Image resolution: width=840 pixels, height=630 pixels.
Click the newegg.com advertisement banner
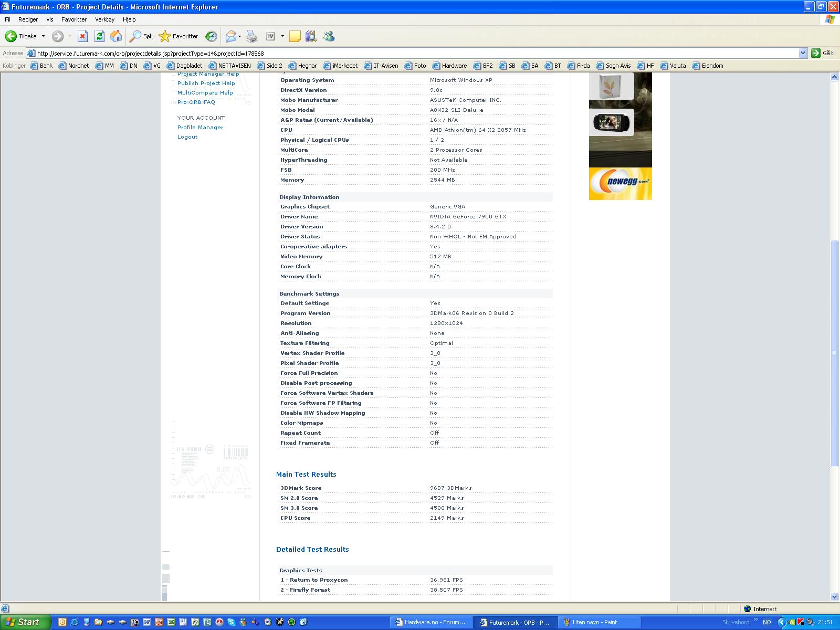[621, 184]
